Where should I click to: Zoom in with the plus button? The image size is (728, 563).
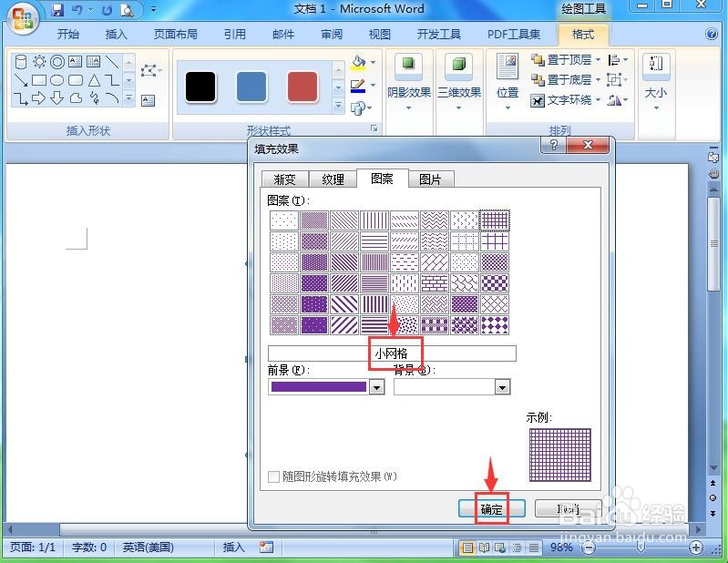(x=695, y=548)
